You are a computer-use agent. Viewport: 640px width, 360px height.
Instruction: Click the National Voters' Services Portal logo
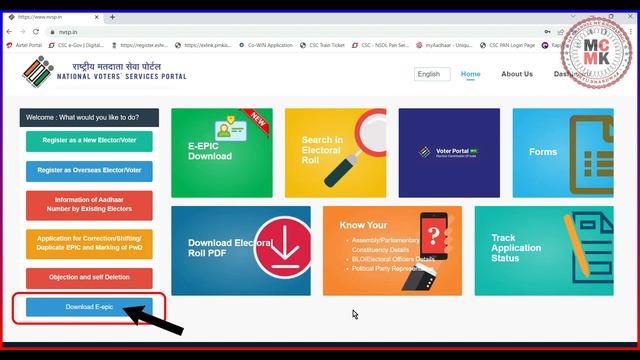104,72
